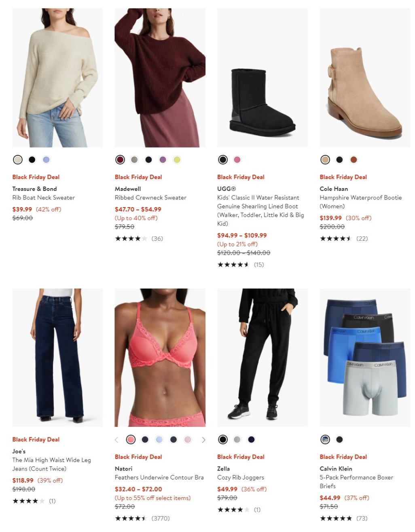This screenshot has height=532, width=415.
Task: Open Rib Boat Neck Sweater product link
Action: point(44,198)
